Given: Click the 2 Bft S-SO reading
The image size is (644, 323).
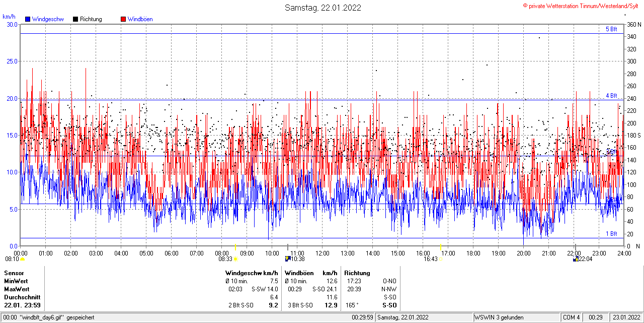Looking at the screenshot, I should (240, 305).
